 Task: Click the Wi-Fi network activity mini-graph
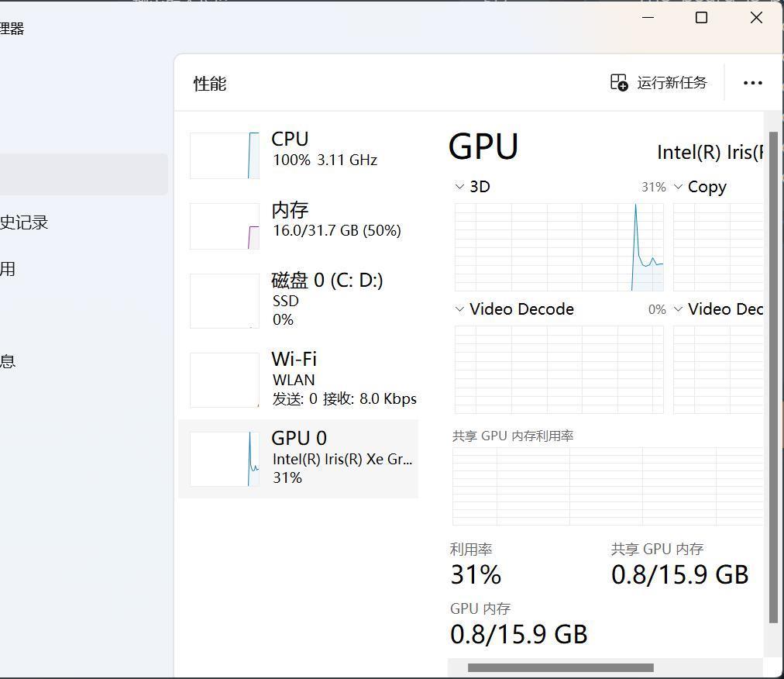click(x=224, y=380)
